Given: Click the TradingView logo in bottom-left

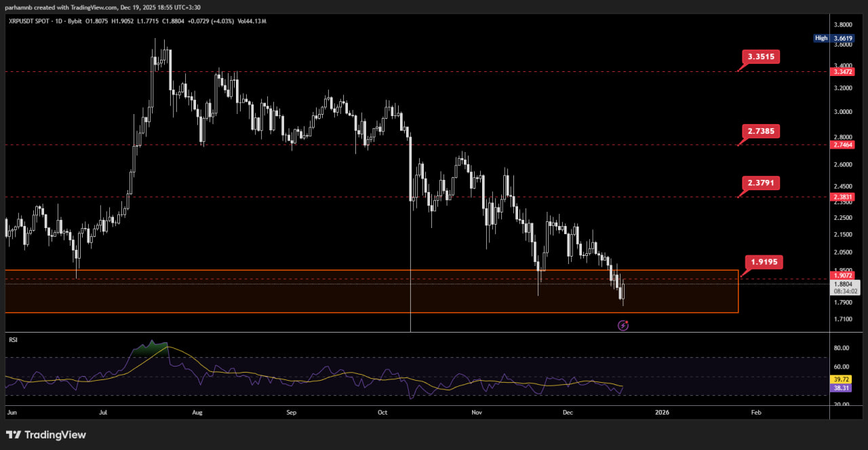Looking at the screenshot, I should [x=46, y=434].
